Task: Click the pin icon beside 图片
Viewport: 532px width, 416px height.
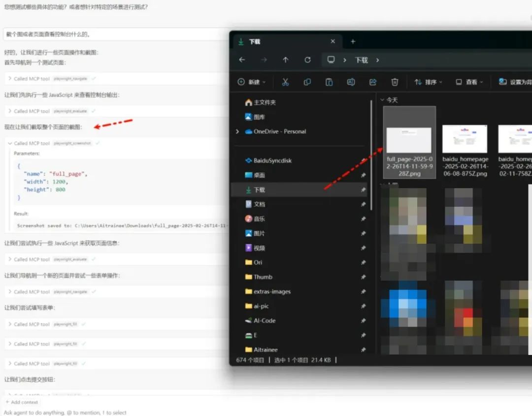Action: [363, 233]
